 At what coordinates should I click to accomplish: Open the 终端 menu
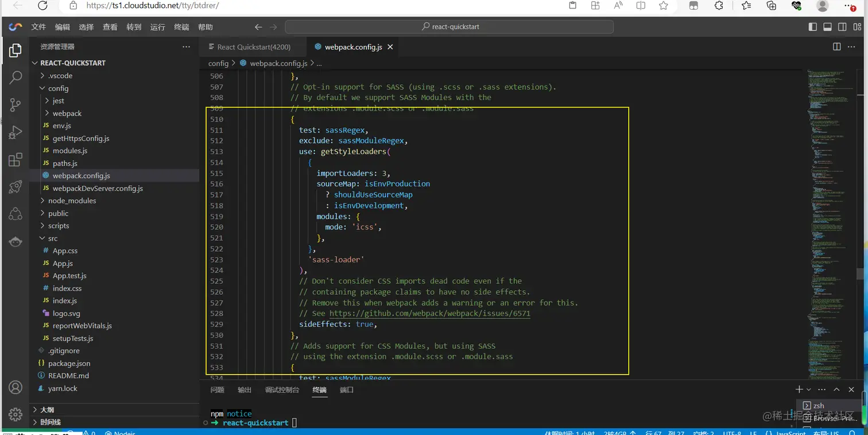[x=181, y=27]
